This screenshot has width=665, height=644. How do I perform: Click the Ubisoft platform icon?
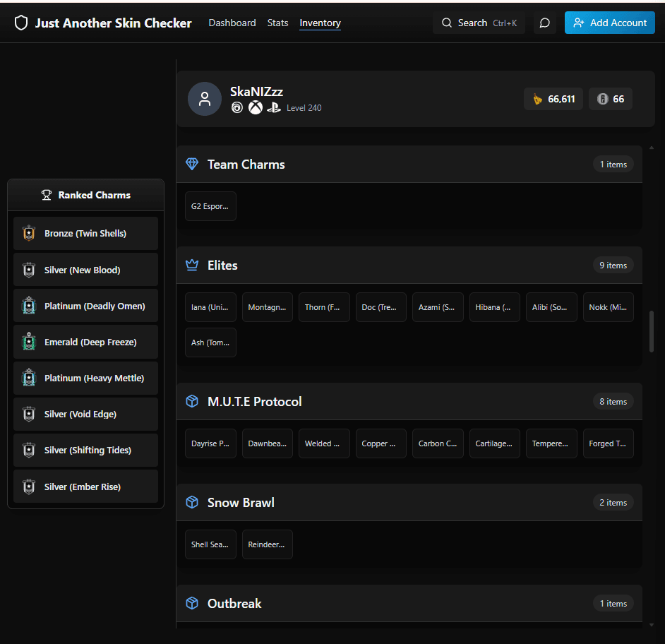(237, 108)
